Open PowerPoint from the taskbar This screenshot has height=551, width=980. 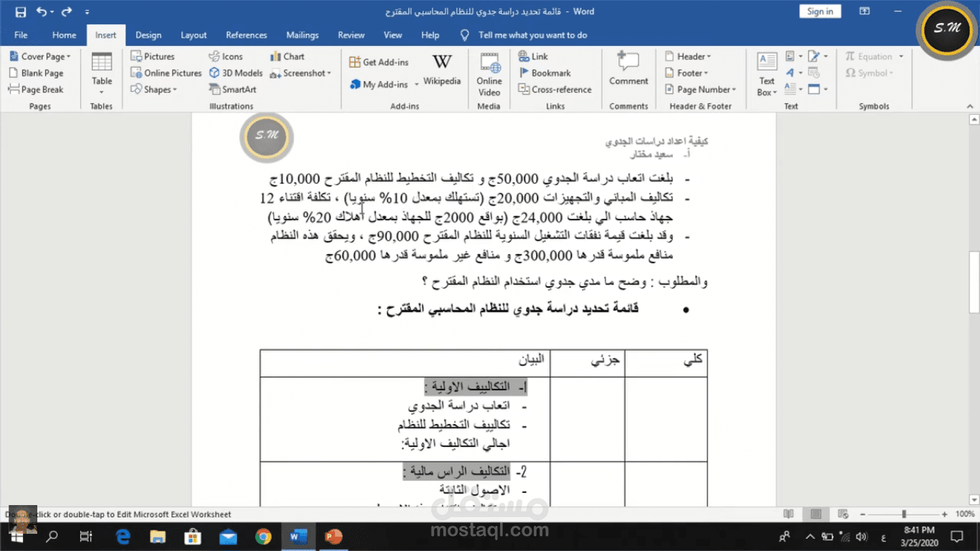[x=333, y=537]
